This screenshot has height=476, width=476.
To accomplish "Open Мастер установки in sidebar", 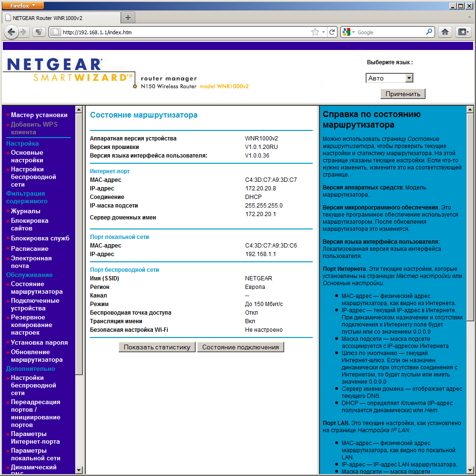I will 39,115.
